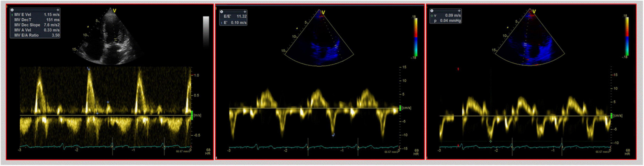Screen dimensions: 644x166
Task: Click the plus icon on the MV measurement box
Action: (58, 10)
